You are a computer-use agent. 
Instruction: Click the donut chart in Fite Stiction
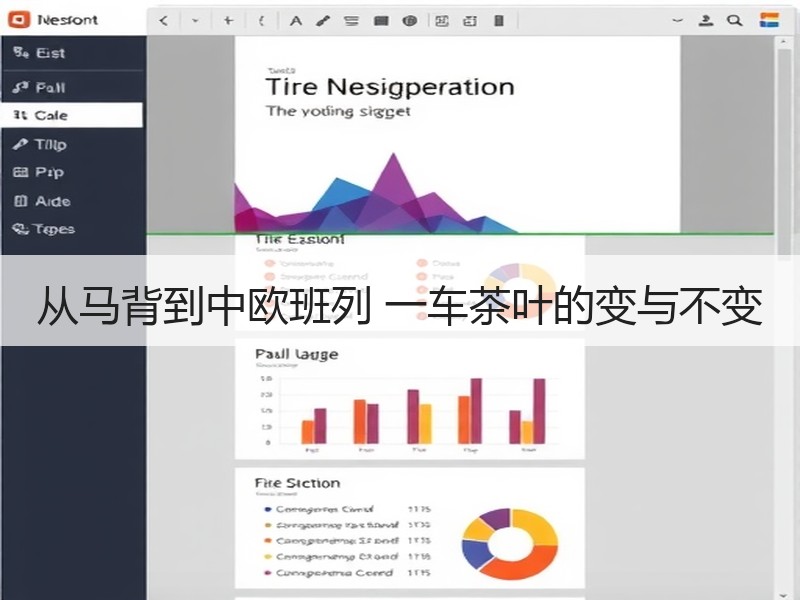pos(510,544)
